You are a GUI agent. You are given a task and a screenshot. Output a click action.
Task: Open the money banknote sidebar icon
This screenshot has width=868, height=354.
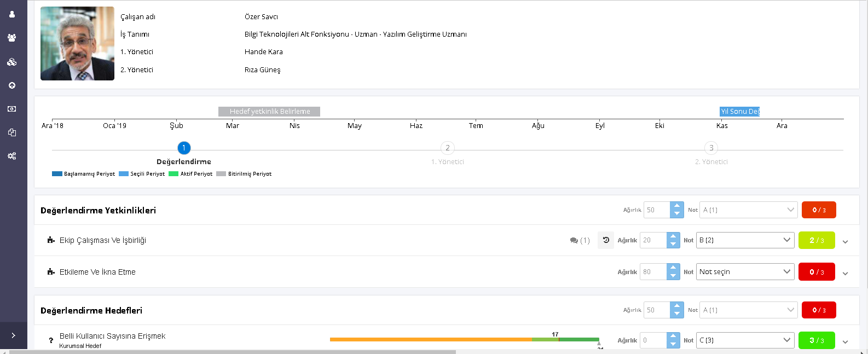[x=12, y=109]
